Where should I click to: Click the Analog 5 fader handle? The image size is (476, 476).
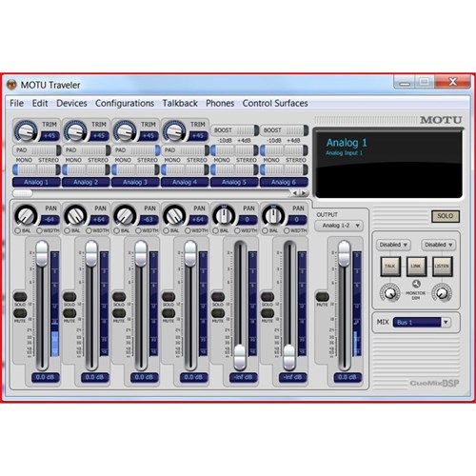coord(240,358)
